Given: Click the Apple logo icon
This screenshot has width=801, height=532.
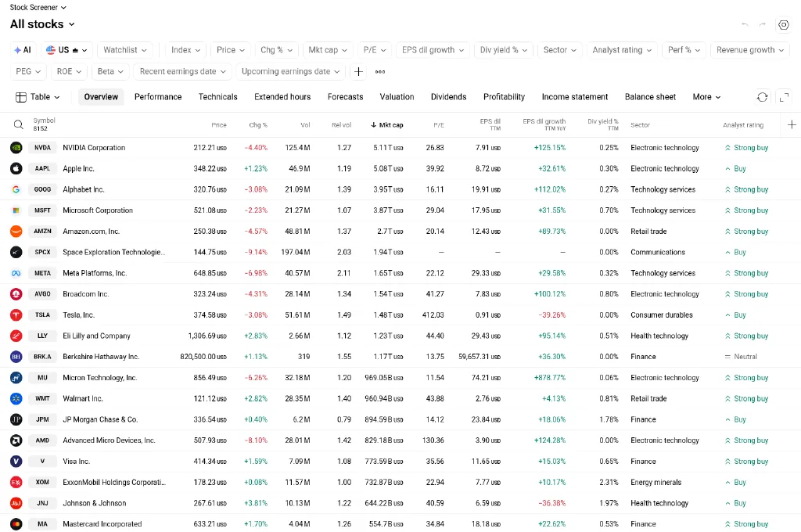Looking at the screenshot, I should point(16,169).
